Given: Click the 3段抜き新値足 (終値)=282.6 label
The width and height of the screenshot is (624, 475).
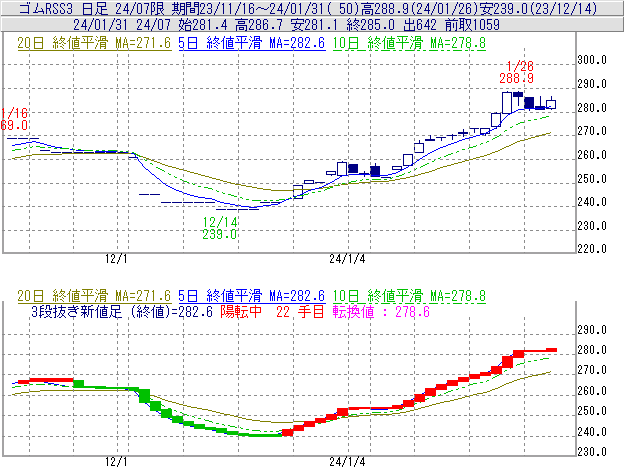Looking at the screenshot, I should 122,311.
